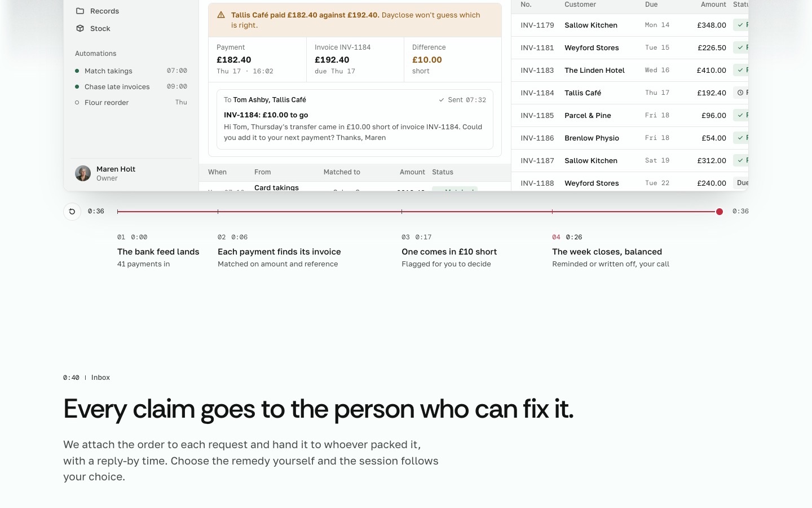The height and width of the screenshot is (508, 812).
Task: Click the Card takings row in payments
Action: (x=355, y=187)
